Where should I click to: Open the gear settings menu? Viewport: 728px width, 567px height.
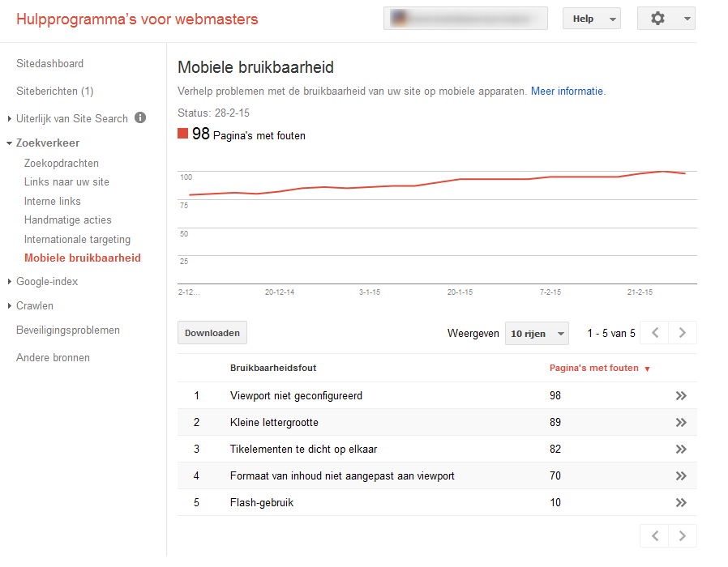(x=666, y=19)
